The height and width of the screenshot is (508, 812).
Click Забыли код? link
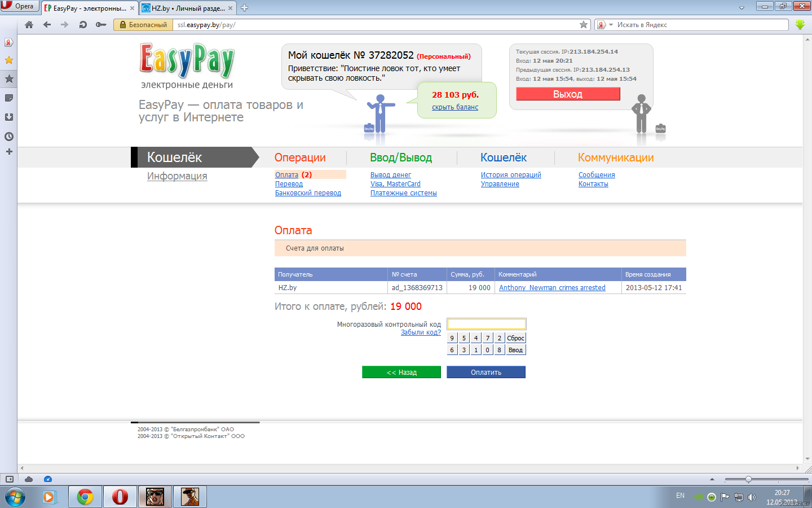click(421, 332)
